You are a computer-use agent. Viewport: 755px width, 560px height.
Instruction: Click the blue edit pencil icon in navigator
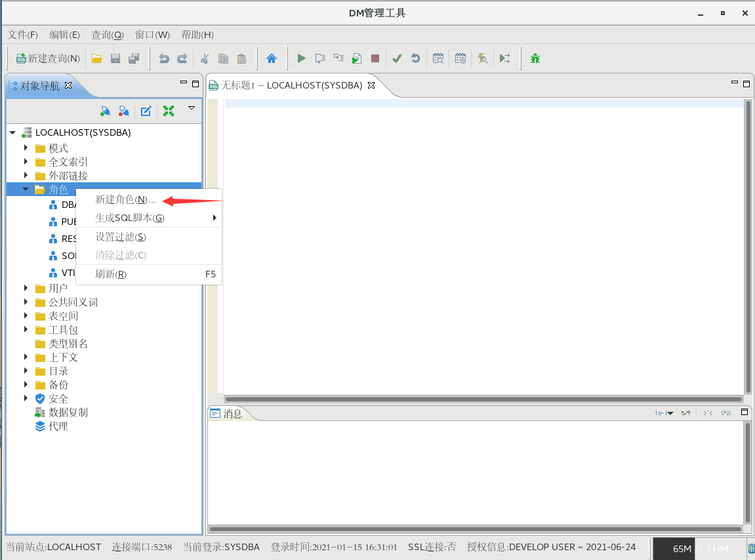coord(146,111)
